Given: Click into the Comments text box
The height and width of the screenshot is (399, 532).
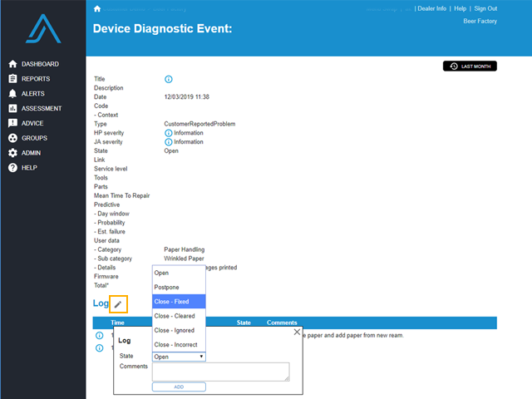Looking at the screenshot, I should click(220, 372).
